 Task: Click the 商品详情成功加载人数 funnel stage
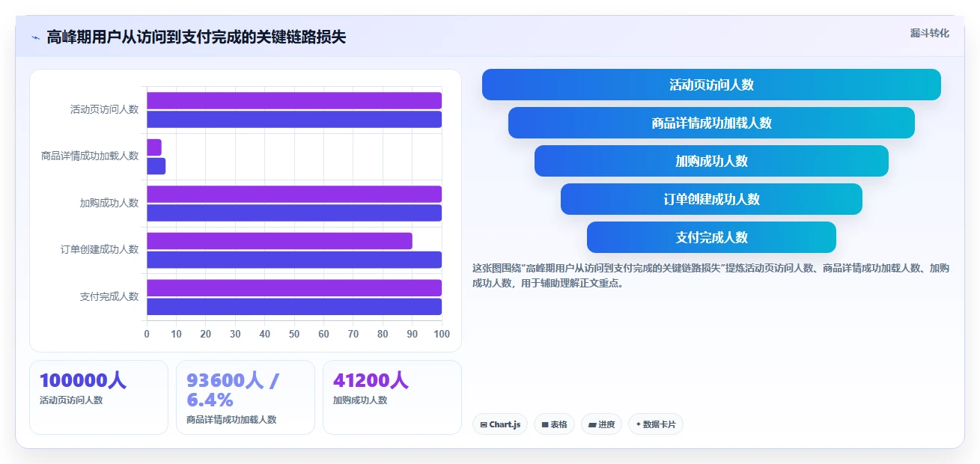tap(711, 123)
